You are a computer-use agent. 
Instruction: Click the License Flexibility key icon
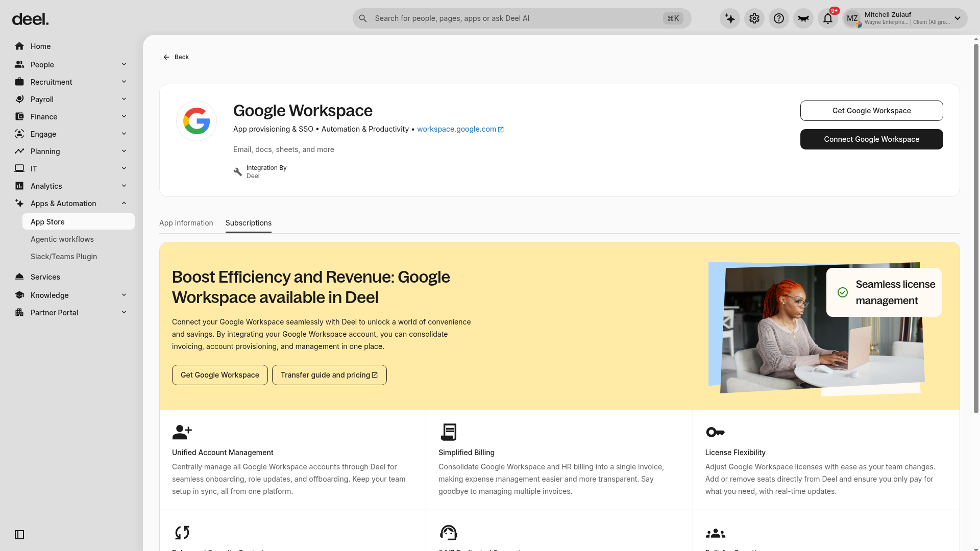tap(715, 432)
